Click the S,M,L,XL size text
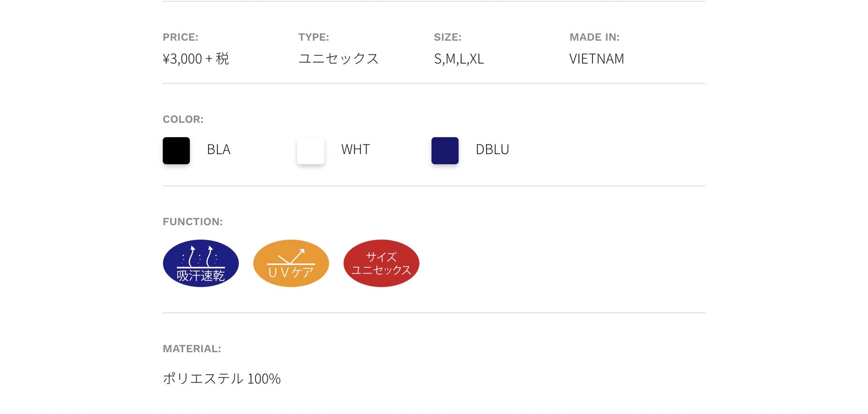 click(458, 59)
